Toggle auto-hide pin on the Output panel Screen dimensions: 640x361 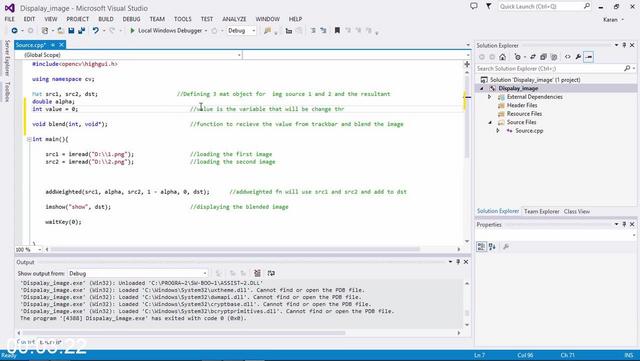click(x=458, y=262)
